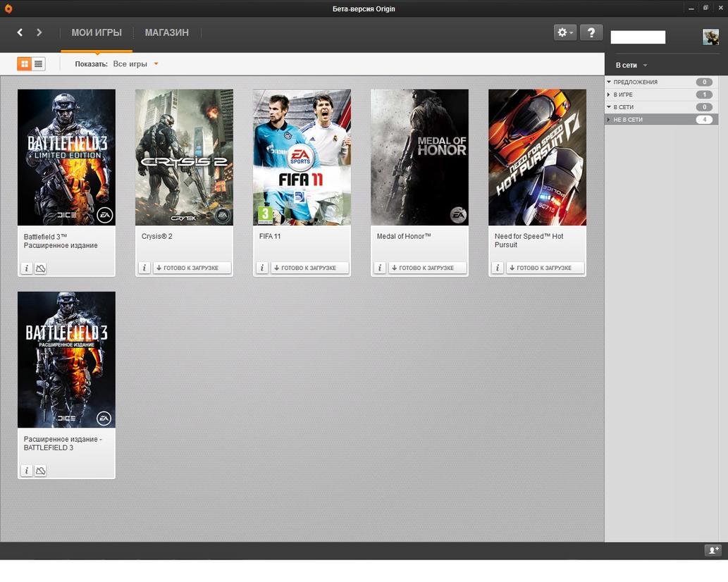
Task: Select the FIFA 11 cover art
Action: (x=302, y=157)
